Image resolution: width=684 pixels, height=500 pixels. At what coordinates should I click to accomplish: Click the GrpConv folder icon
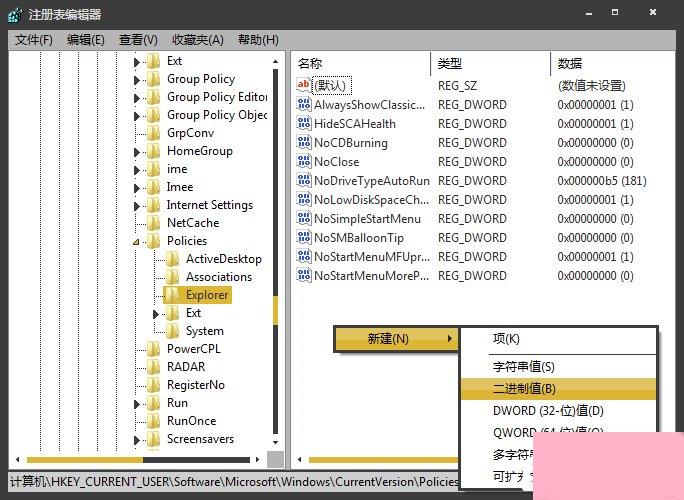coord(153,133)
